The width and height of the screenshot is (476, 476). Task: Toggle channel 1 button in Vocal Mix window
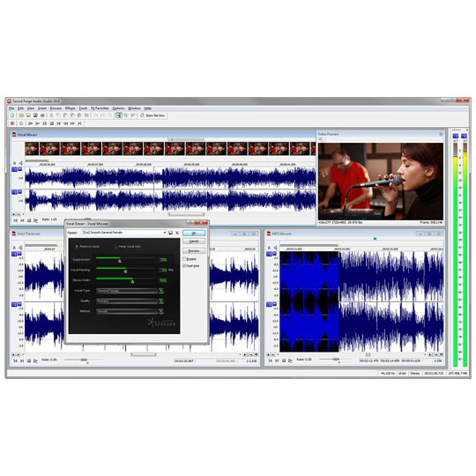coord(14,169)
